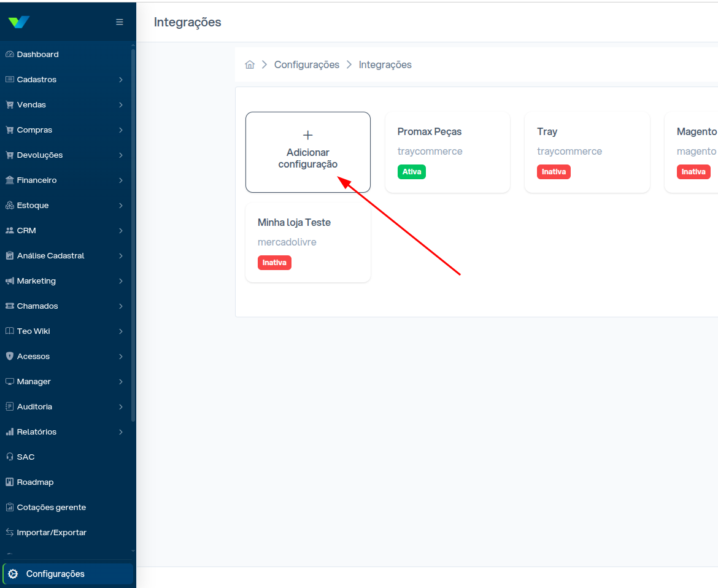Click the Análise Cadastral clipboard icon
Viewport: 718px width, 588px height.
[10, 255]
